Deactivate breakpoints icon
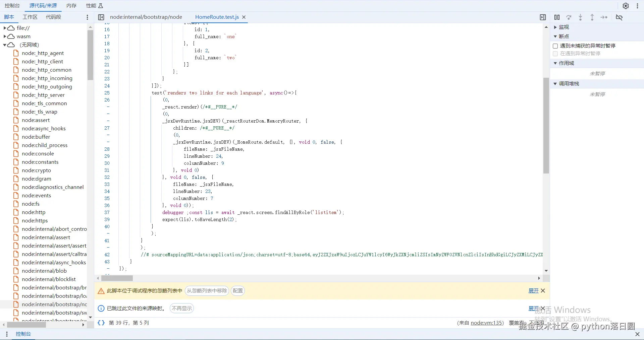 619,17
